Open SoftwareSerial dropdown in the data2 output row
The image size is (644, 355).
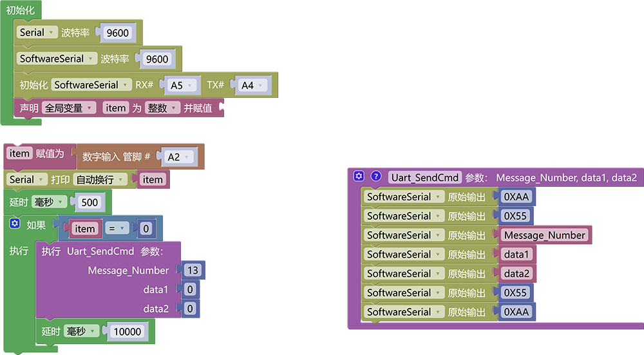click(404, 274)
